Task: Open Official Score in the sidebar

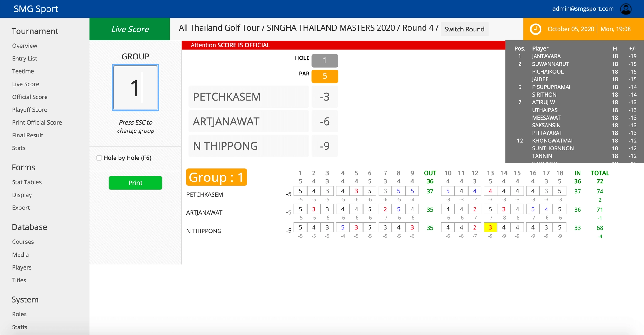Action: coord(30,97)
